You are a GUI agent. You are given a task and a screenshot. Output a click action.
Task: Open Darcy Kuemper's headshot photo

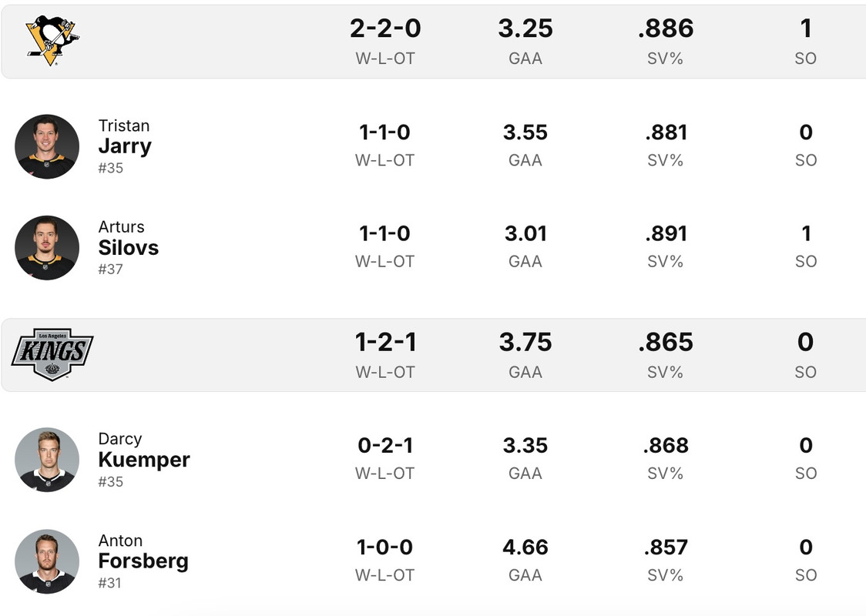point(47,460)
